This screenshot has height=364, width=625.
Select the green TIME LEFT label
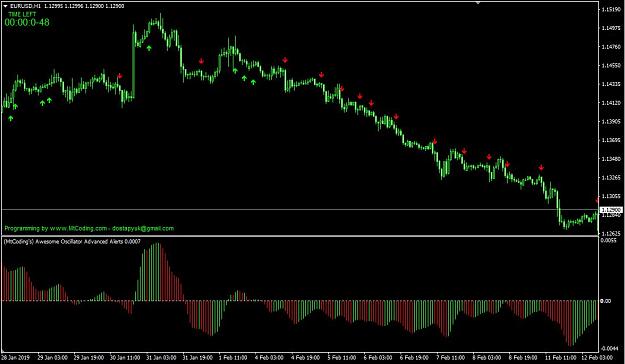(22, 14)
